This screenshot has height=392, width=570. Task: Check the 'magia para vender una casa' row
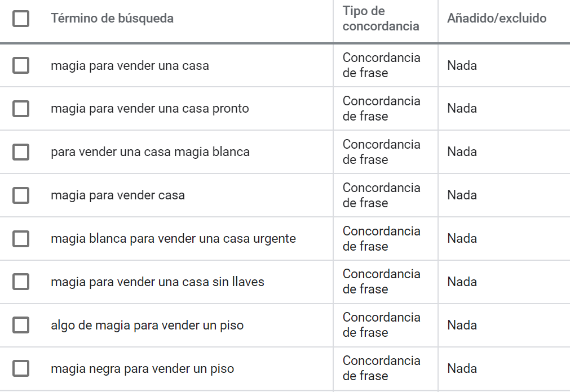pyautogui.click(x=21, y=65)
